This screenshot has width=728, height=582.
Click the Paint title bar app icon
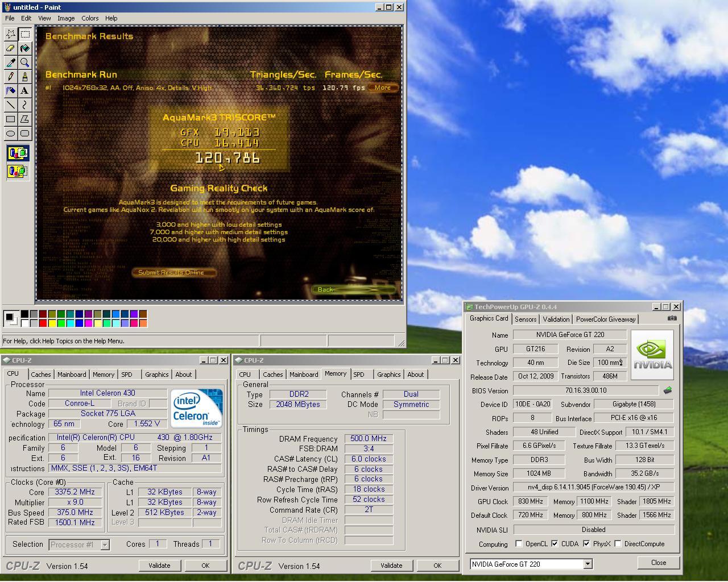click(7, 7)
